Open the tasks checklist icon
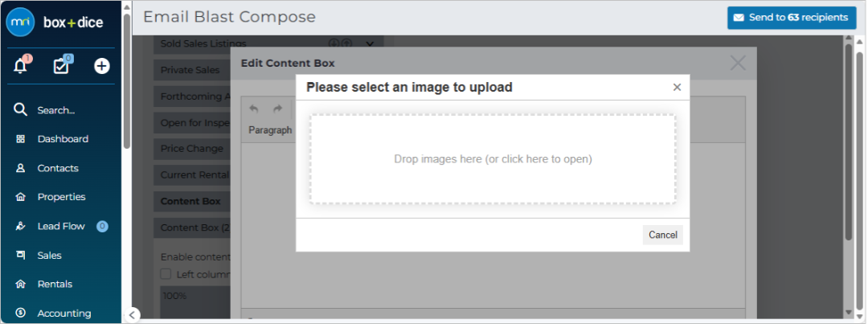 point(61,66)
